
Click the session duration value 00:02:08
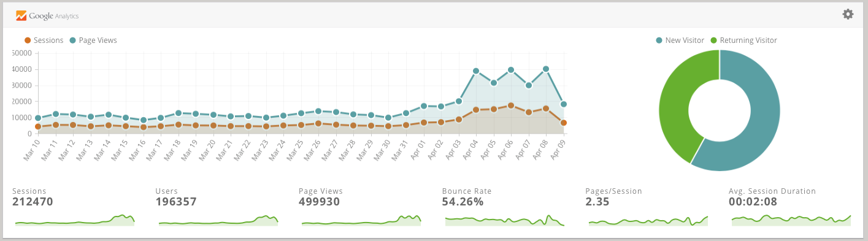[753, 202]
